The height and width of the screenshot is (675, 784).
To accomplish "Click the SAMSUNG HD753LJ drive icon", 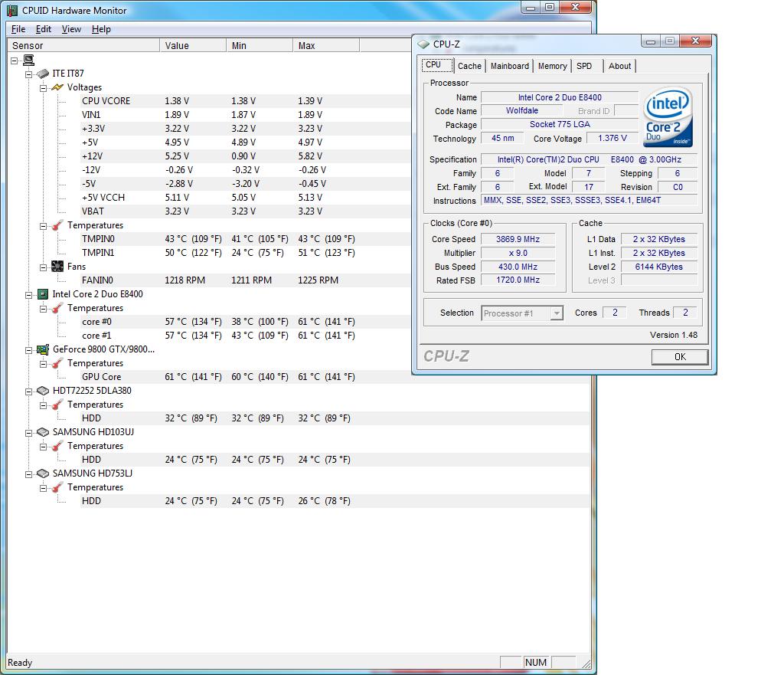I will coord(43,473).
